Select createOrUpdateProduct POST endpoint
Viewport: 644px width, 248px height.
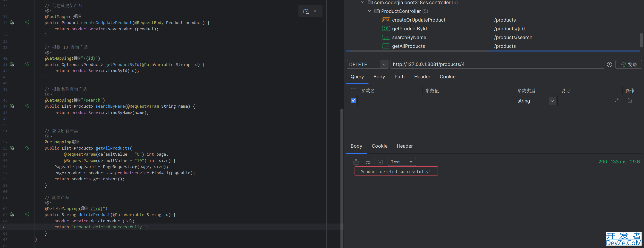click(418, 20)
